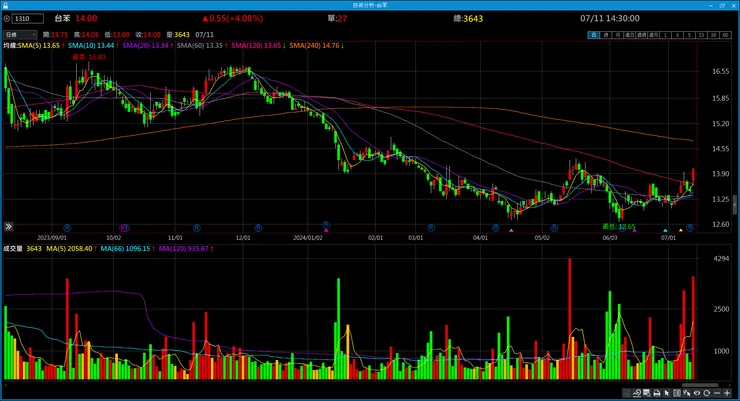Expand the panel with double-chevron button
Screen dimensions: 740x401
pyautogui.click(x=8, y=227)
